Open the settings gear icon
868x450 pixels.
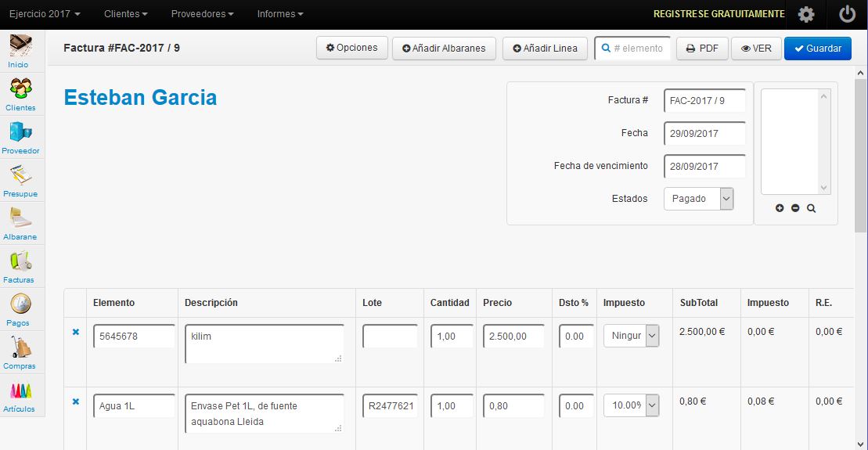click(805, 14)
